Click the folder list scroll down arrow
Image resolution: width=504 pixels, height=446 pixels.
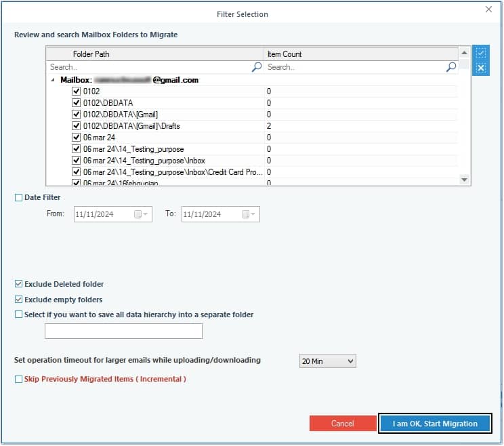click(x=464, y=180)
